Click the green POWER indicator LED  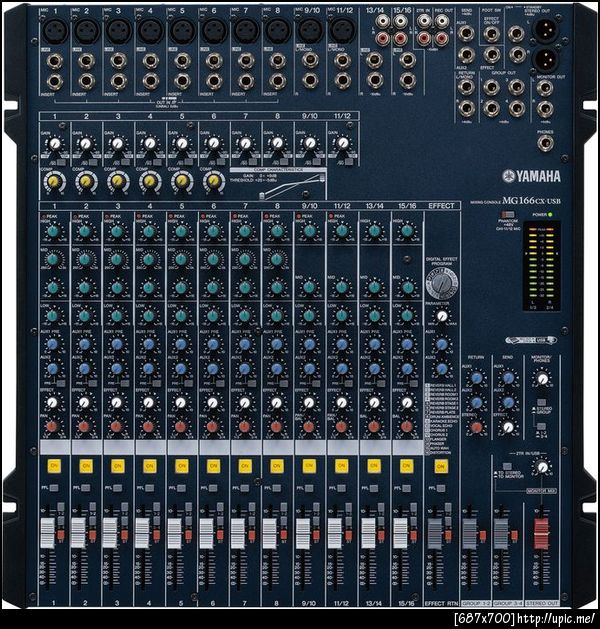click(x=550, y=215)
